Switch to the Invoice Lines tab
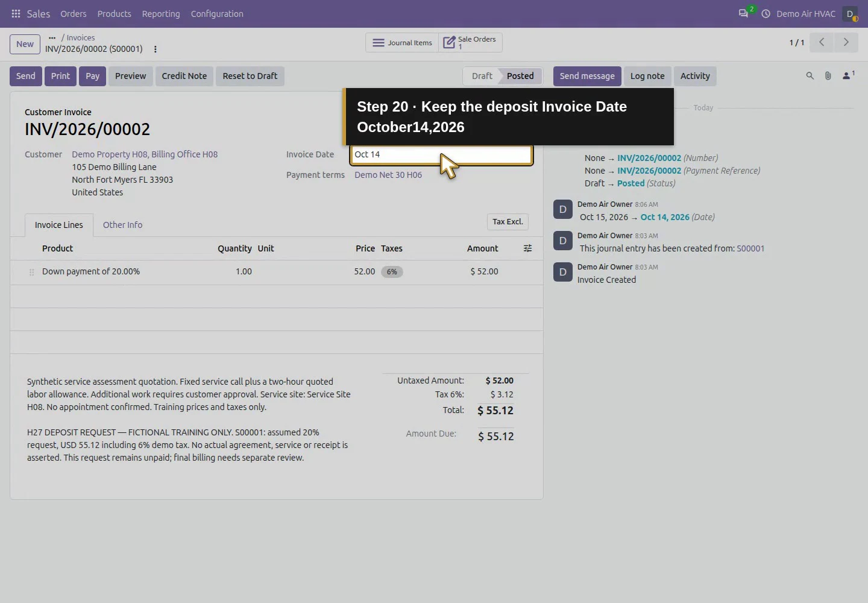Screen dimensions: 868x603 [59, 225]
